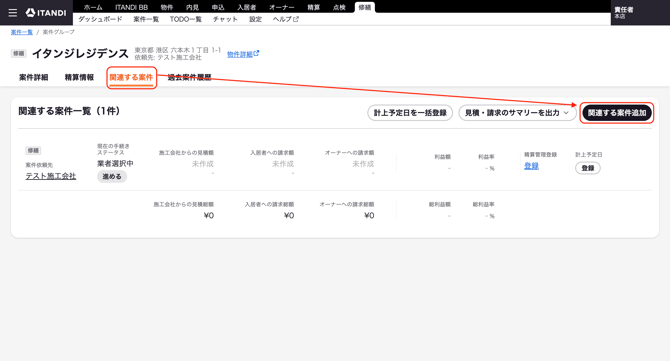670x361 pixels.
Task: Open the hamburger menu icon
Action: (x=13, y=13)
